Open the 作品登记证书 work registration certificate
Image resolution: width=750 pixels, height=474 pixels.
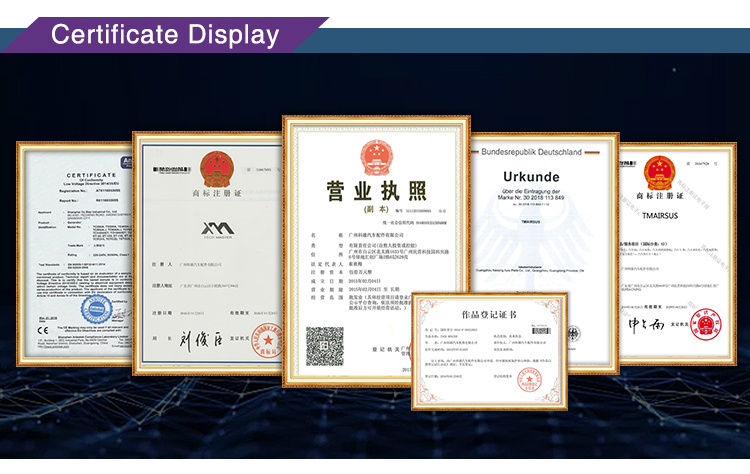pyautogui.click(x=489, y=352)
